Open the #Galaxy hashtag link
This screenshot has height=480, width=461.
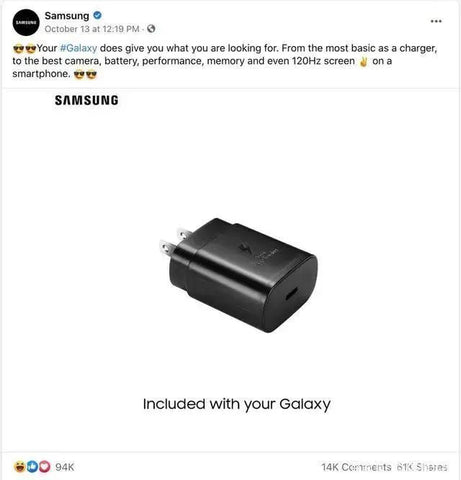[79, 48]
